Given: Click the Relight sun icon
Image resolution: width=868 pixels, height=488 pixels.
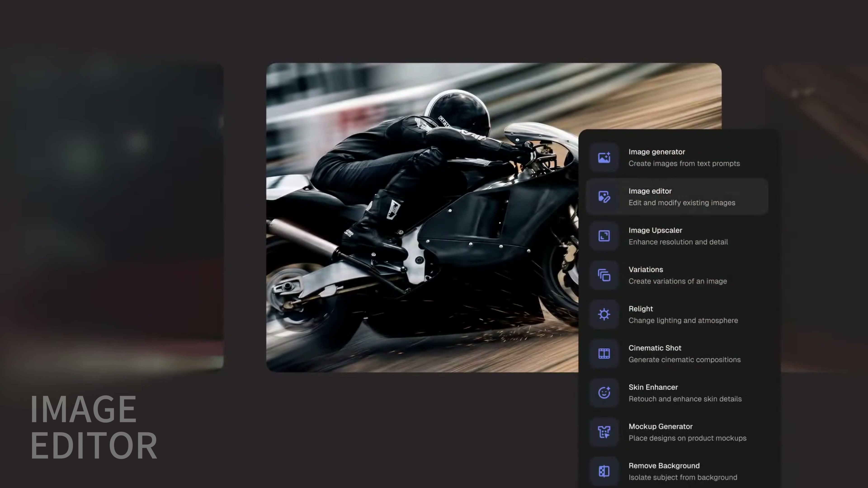Looking at the screenshot, I should (x=604, y=314).
